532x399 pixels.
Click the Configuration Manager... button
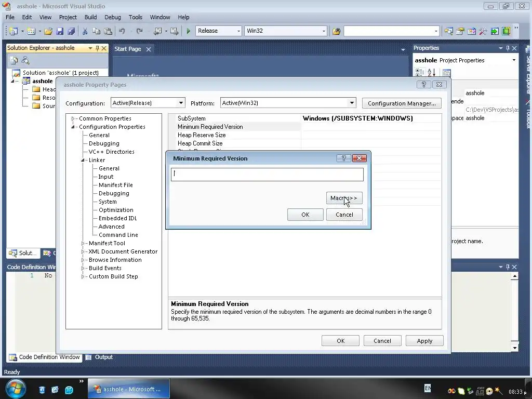tap(402, 103)
